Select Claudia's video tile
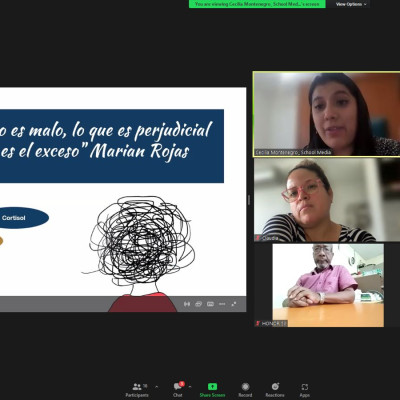 click(327, 200)
